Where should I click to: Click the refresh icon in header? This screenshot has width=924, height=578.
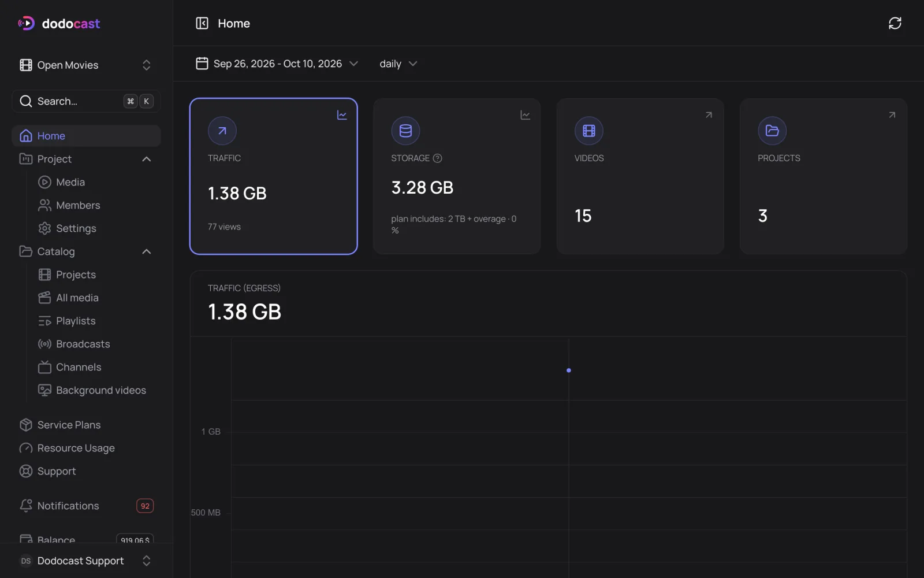[x=895, y=23]
